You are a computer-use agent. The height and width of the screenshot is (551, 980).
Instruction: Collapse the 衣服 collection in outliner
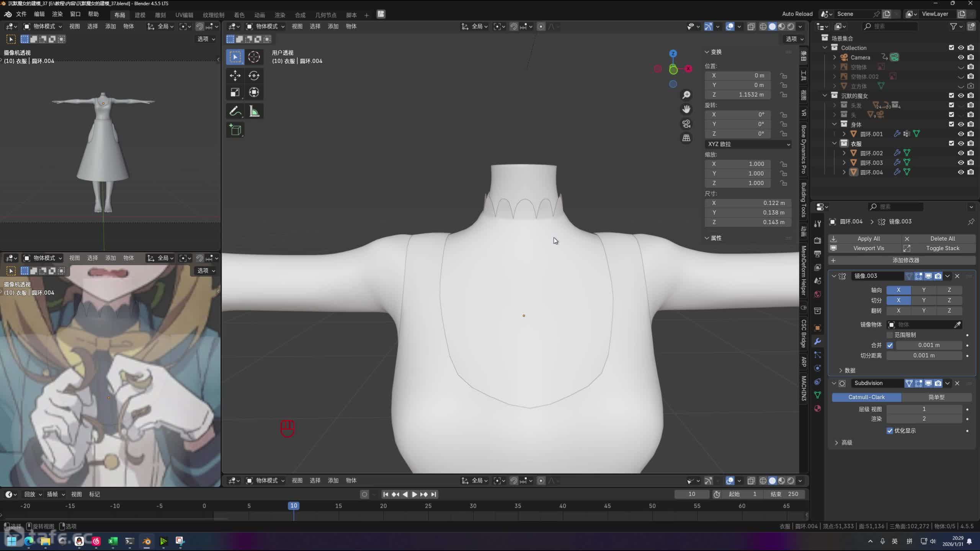(x=835, y=143)
